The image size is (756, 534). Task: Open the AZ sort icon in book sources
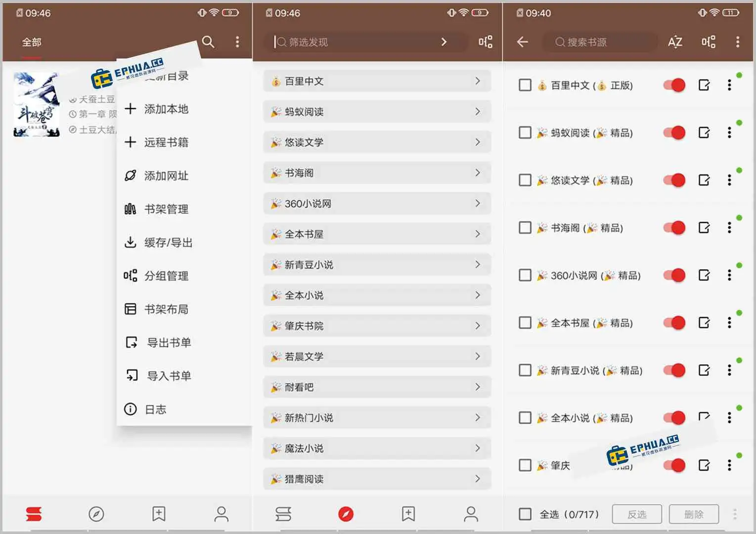(675, 42)
